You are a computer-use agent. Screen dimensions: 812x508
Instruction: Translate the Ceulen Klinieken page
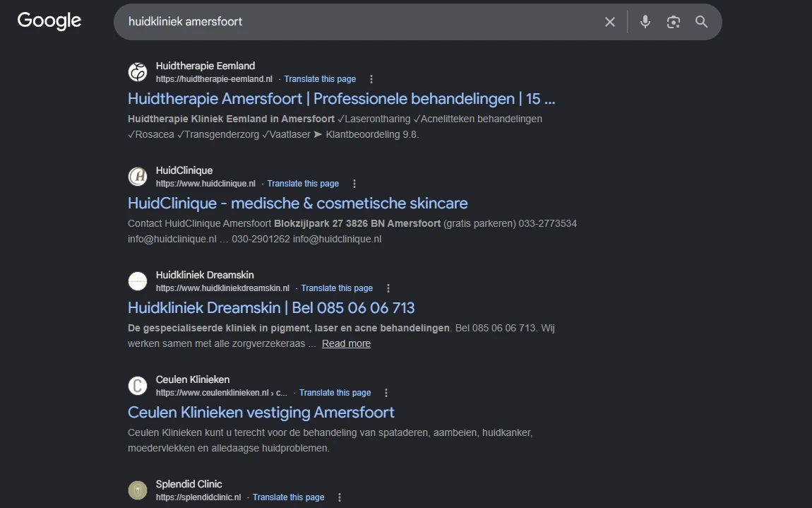coord(335,393)
